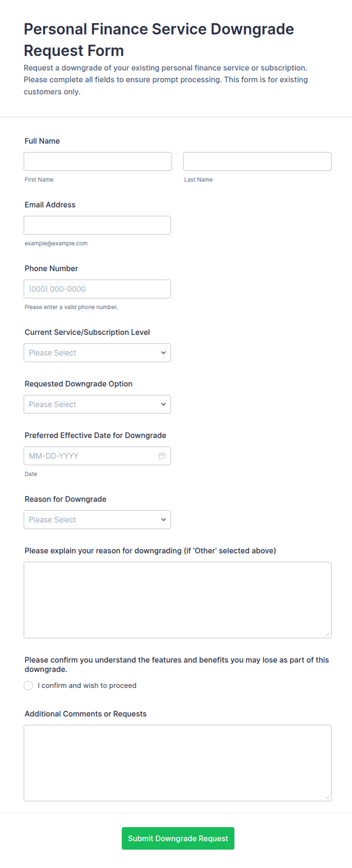Select 'I confirm and wish to proceed'
Image resolution: width=352 pixels, height=868 pixels.
click(28, 685)
